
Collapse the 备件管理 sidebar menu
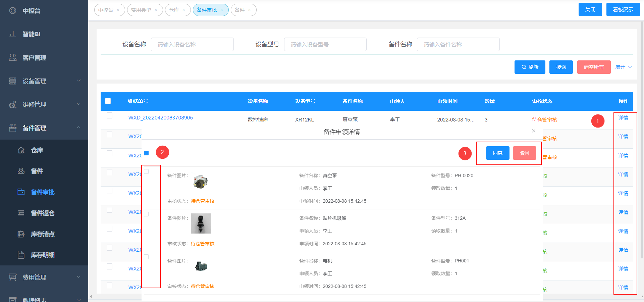click(x=44, y=128)
